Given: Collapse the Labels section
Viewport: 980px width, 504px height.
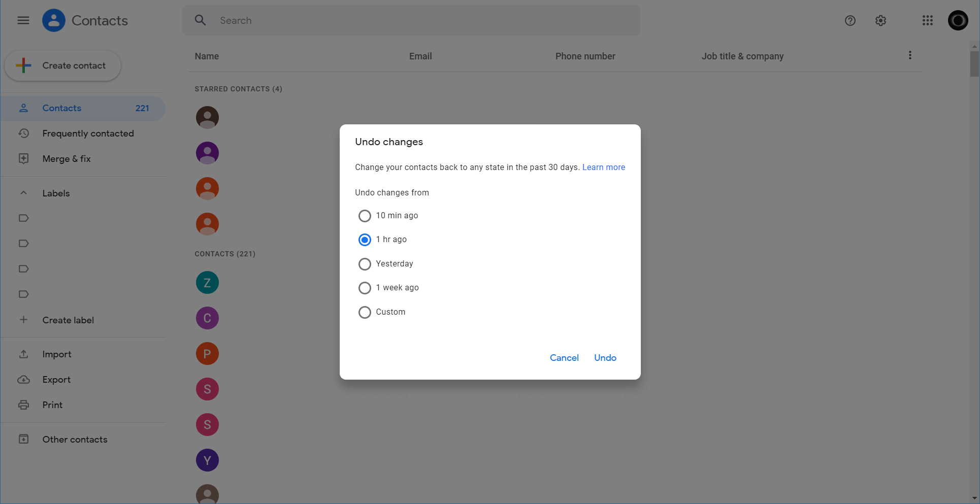Looking at the screenshot, I should click(x=24, y=193).
